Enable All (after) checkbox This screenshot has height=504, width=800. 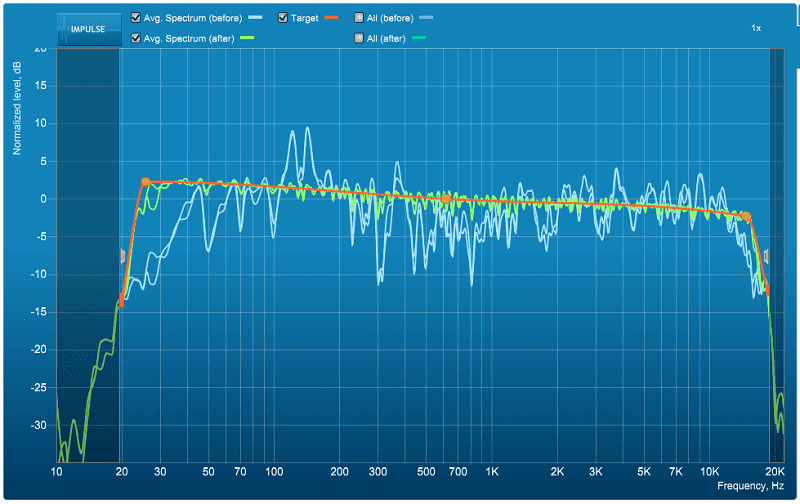click(359, 38)
